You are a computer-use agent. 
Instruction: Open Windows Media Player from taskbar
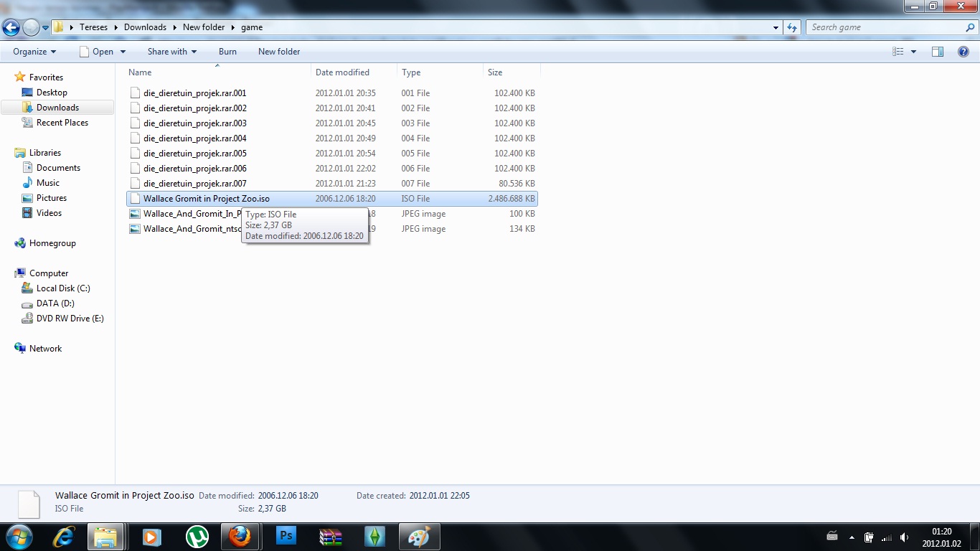point(151,537)
